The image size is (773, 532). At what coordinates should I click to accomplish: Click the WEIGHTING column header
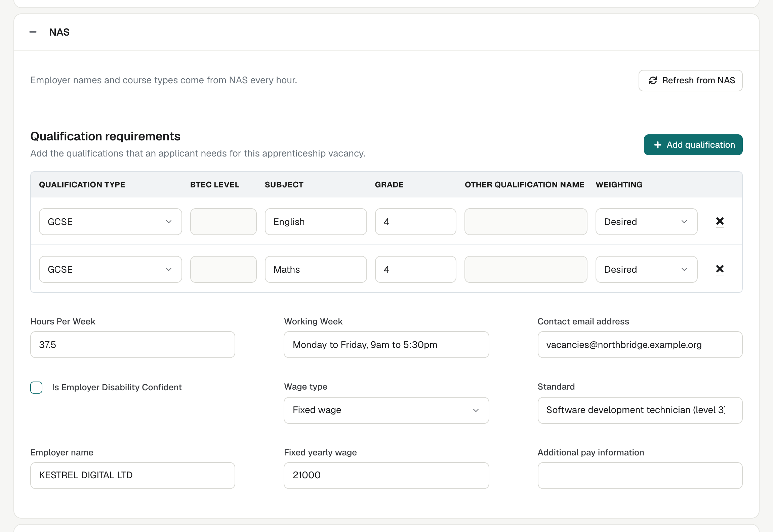[x=619, y=185]
